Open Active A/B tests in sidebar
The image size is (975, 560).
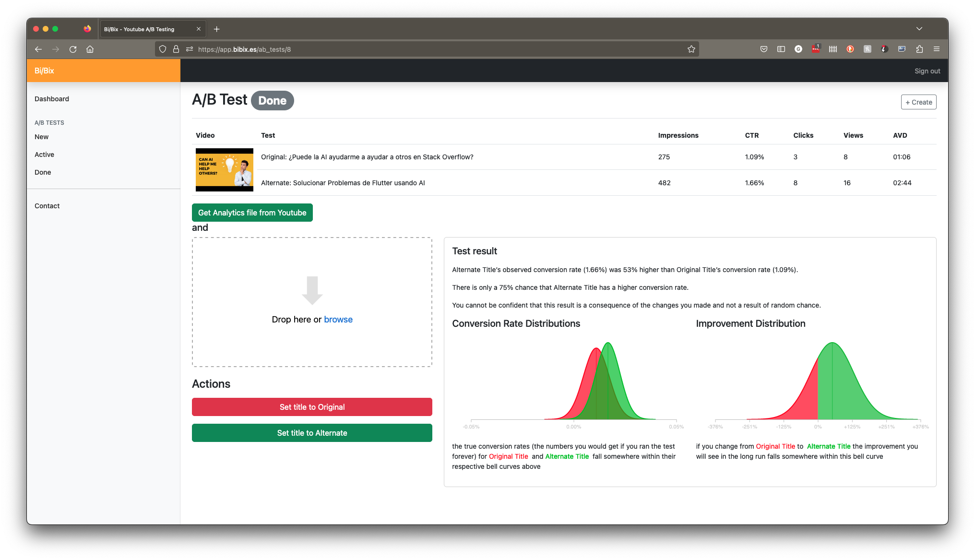pyautogui.click(x=44, y=155)
